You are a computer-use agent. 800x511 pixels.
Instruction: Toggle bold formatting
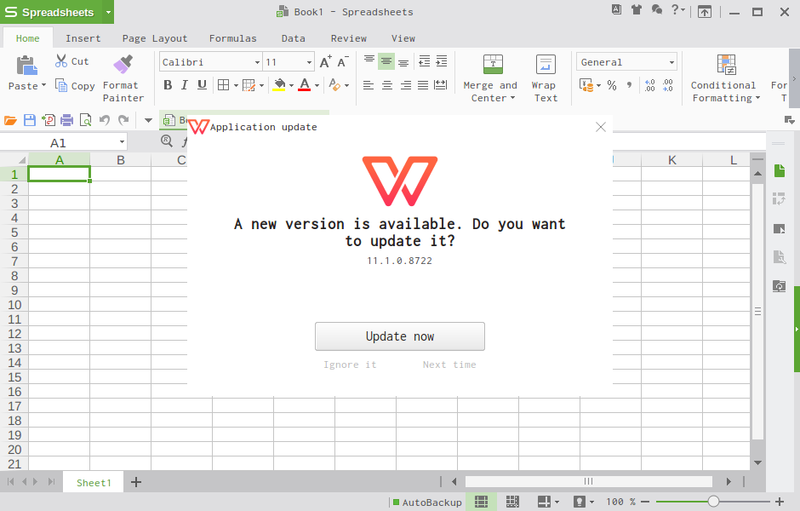167,85
